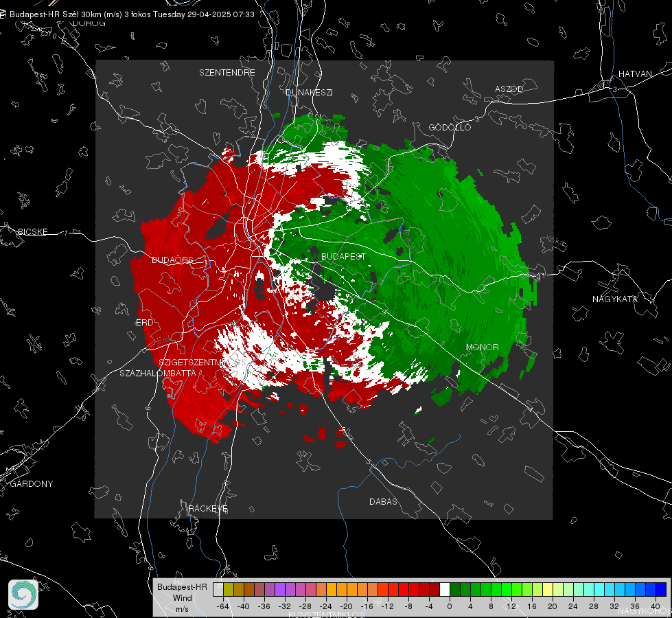This screenshot has width=672, height=618.
Task: Click the -28 legend scale value
Action: pos(305,606)
